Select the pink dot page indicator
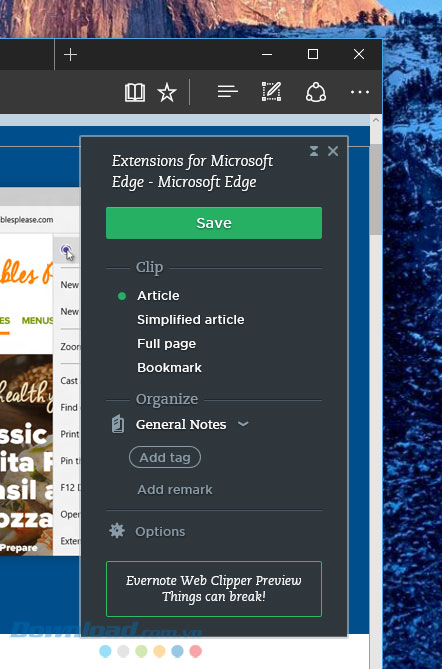Image resolution: width=442 pixels, height=669 pixels. (195, 651)
